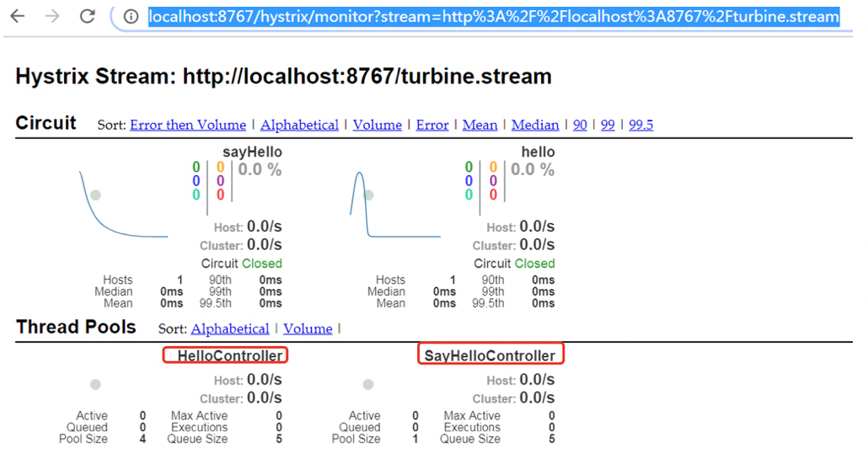Go back with the browser back arrow
Viewport: 868px width, 453px height.
[x=18, y=16]
